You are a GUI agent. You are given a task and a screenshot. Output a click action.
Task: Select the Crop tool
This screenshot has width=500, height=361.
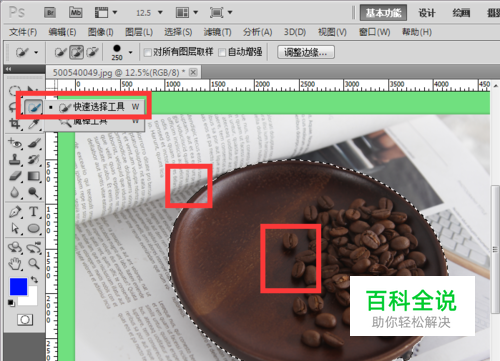click(14, 124)
